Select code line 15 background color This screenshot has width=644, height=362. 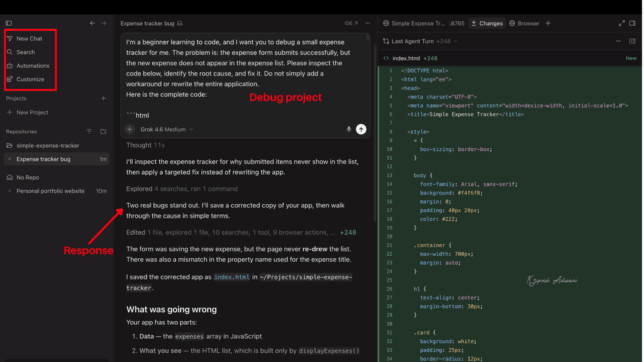click(452, 193)
